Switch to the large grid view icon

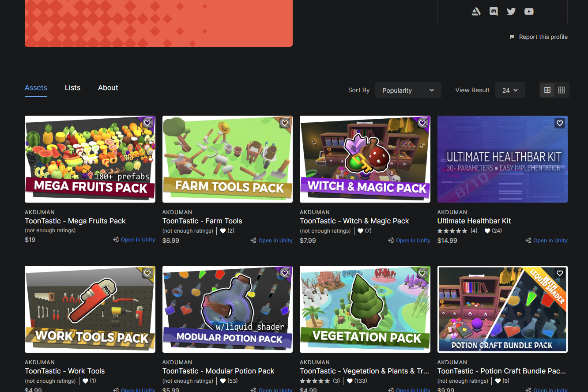pos(547,90)
